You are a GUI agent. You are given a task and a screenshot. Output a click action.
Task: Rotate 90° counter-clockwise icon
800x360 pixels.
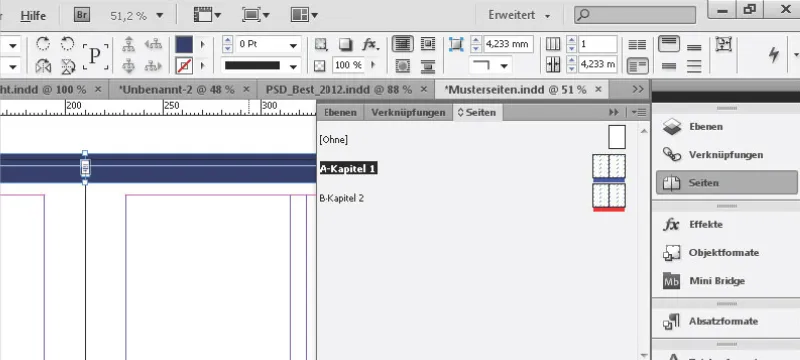pyautogui.click(x=67, y=44)
